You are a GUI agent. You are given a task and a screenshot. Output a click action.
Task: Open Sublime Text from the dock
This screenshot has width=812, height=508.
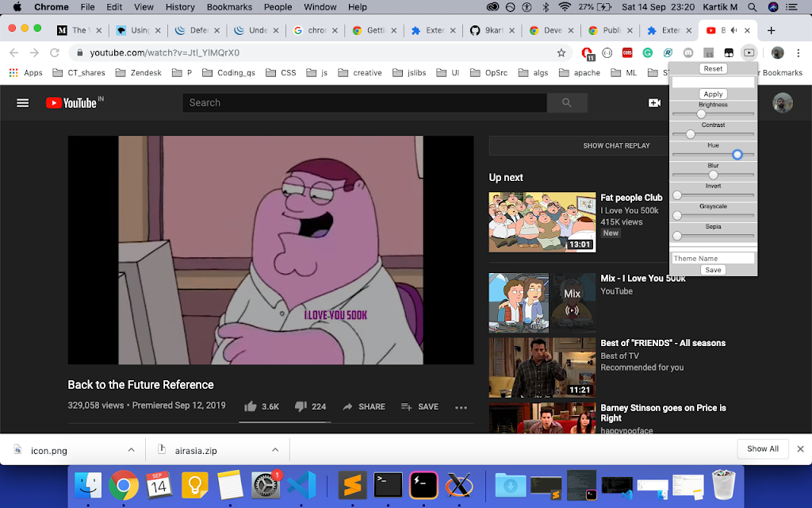point(352,486)
